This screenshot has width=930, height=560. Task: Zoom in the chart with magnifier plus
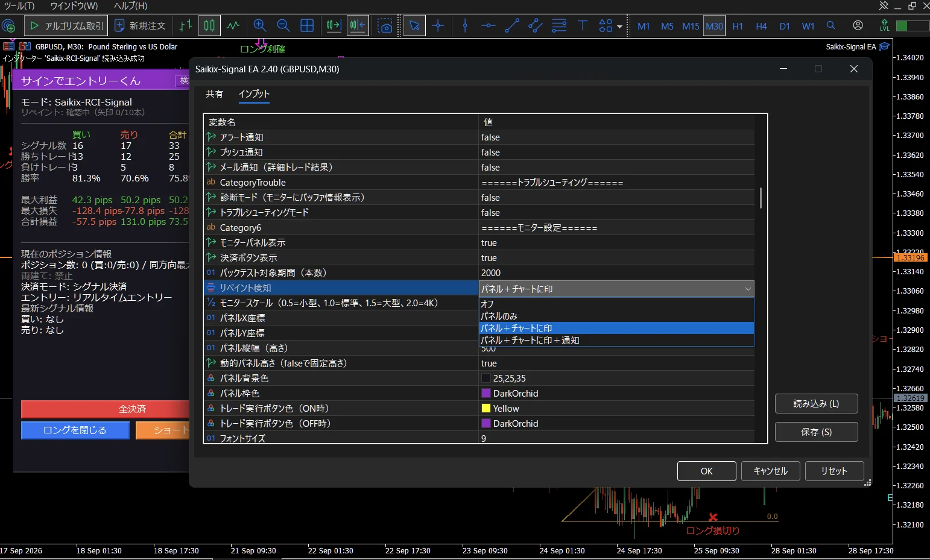(260, 26)
